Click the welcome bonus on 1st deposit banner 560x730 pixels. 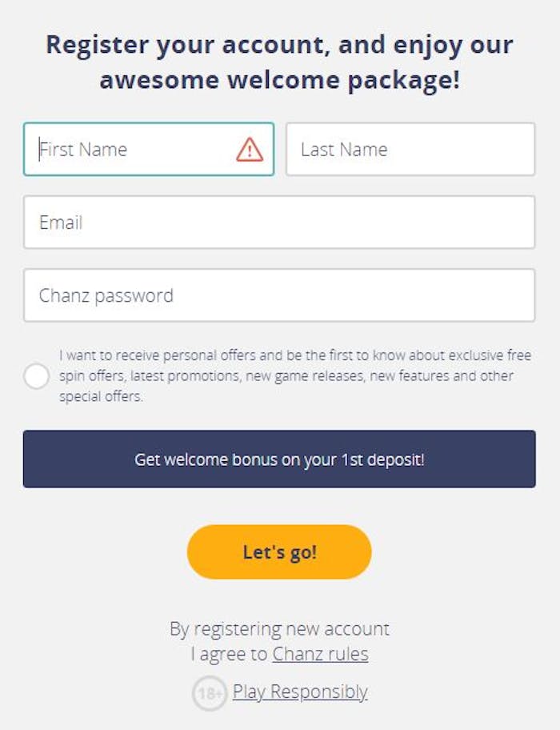coord(279,459)
